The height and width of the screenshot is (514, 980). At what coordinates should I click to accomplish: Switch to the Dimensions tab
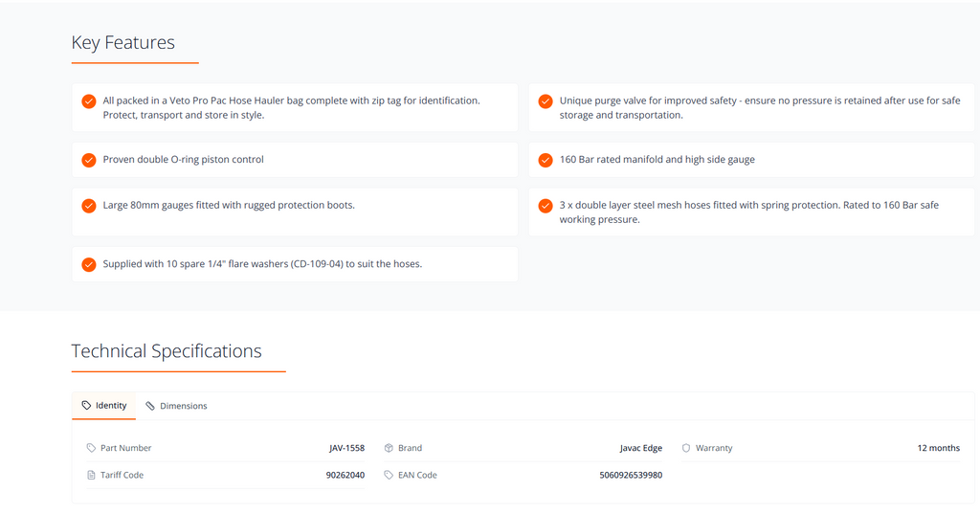click(176, 406)
